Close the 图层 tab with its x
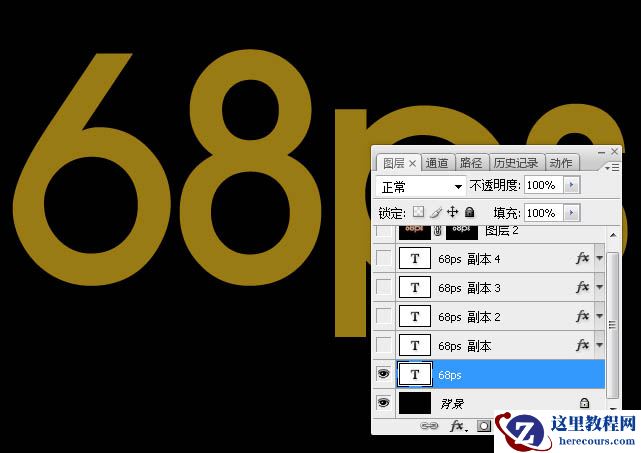Viewport: 641px width, 453px height. point(412,164)
